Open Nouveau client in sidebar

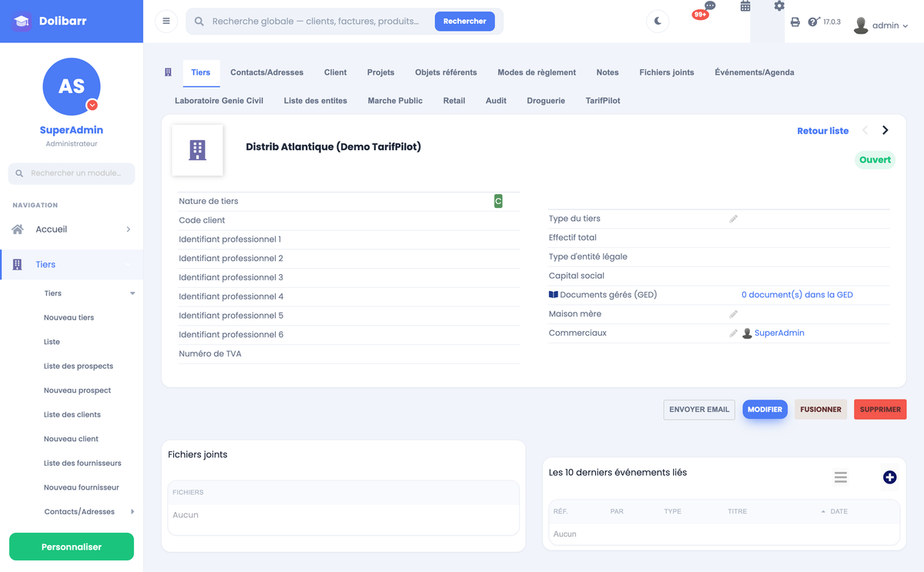71,439
